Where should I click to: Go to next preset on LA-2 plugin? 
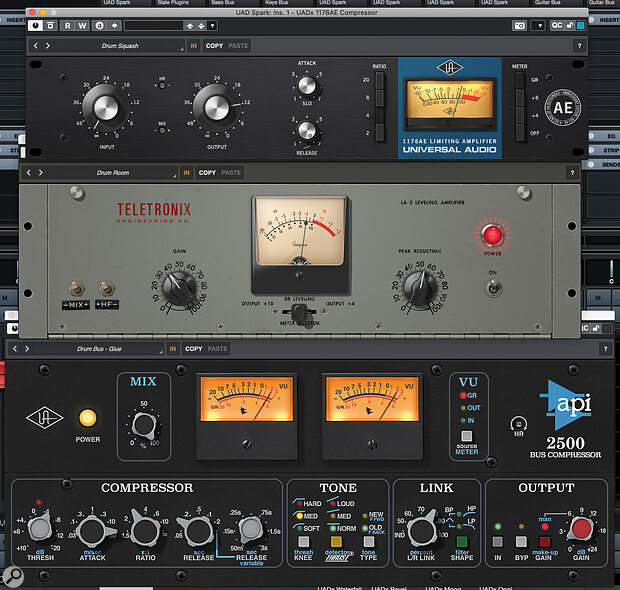click(x=41, y=173)
